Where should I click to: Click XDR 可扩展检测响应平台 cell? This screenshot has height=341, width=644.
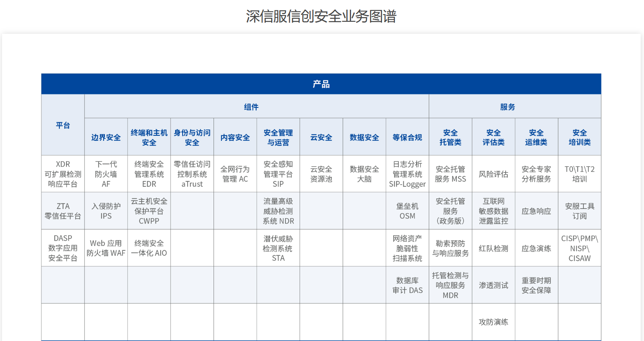[x=63, y=174]
